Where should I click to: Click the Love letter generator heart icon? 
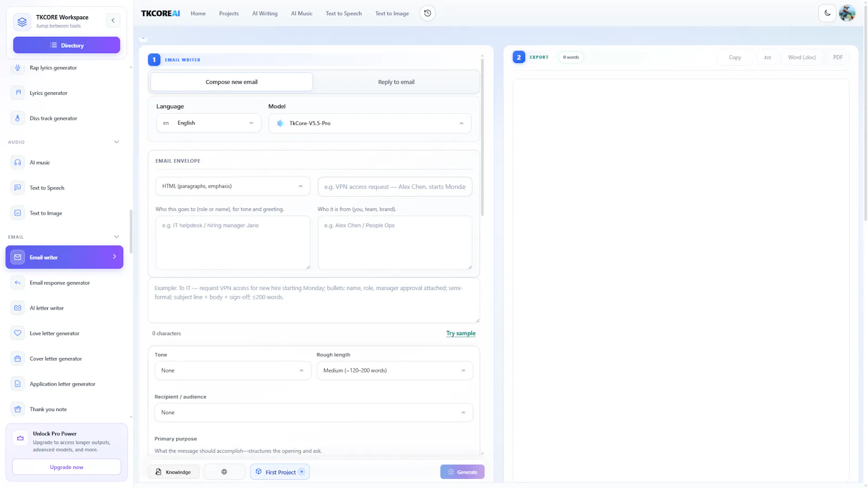pos(18,333)
